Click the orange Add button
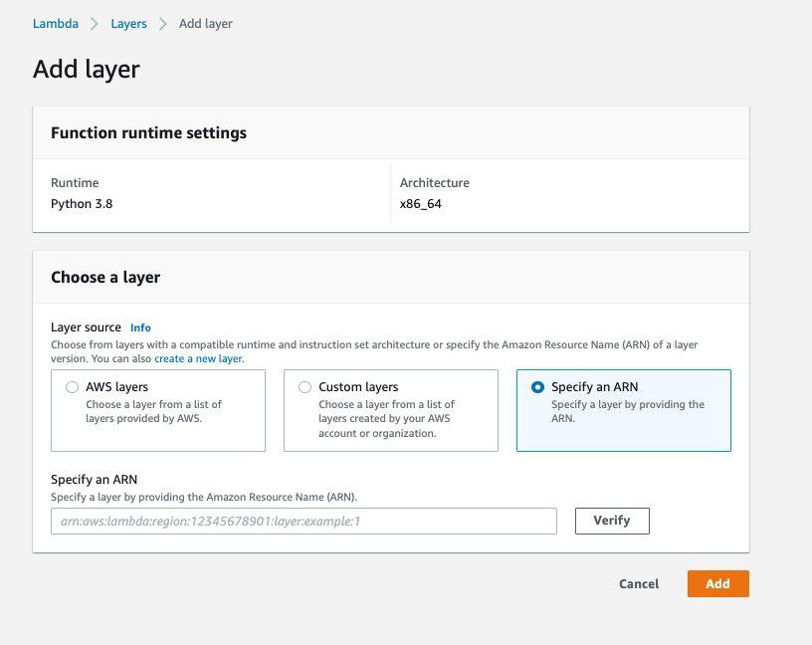The height and width of the screenshot is (645, 812). [717, 584]
